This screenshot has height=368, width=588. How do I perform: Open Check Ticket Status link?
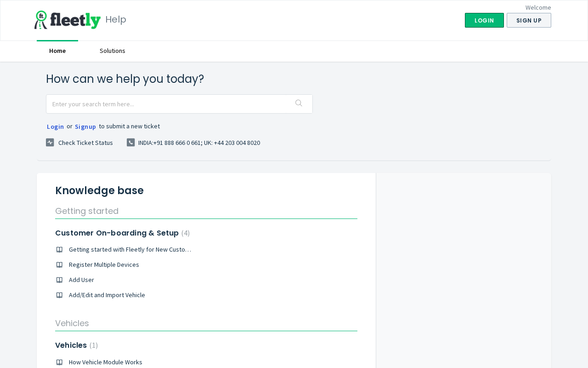point(85,143)
